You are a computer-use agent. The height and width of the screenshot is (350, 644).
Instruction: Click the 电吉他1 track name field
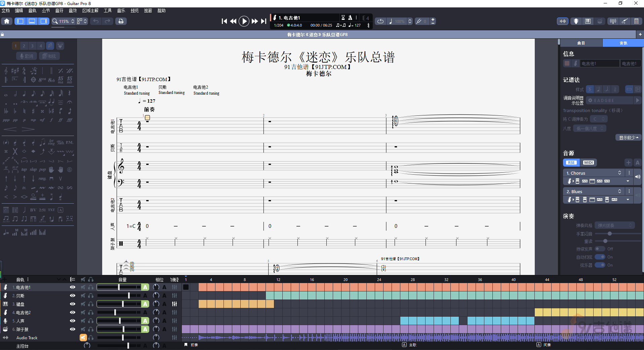click(x=600, y=63)
